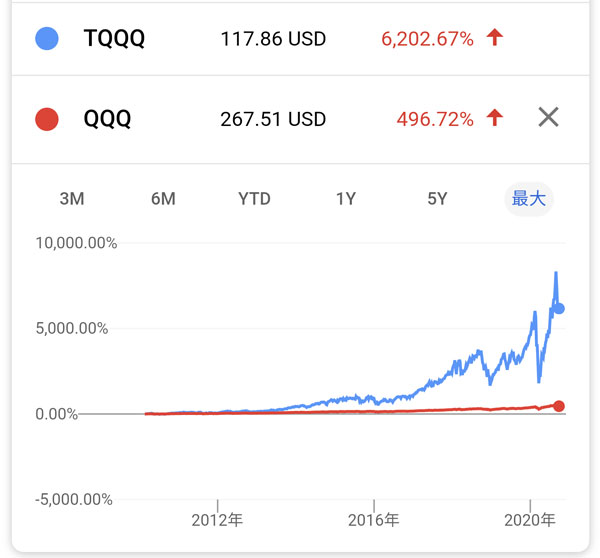Select the 最大 (max) range tab
Viewport: 600px width, 558px height.
click(x=528, y=198)
